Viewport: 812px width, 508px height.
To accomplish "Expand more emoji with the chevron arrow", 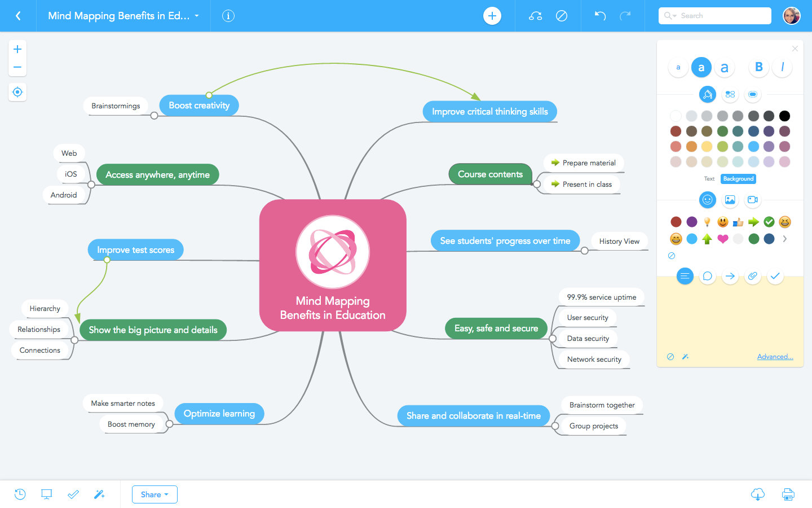I will point(785,239).
